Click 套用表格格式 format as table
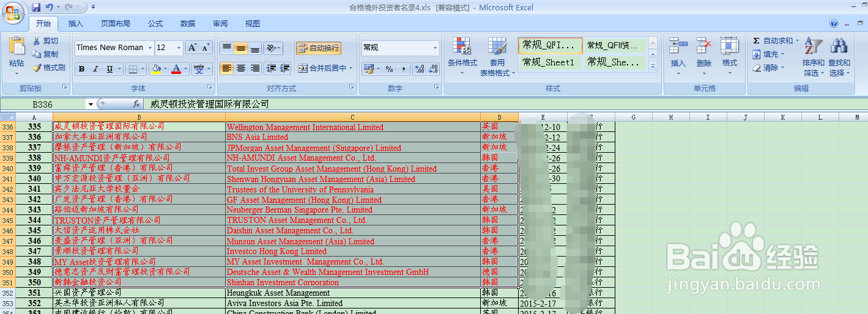Image resolution: width=868 pixels, height=314 pixels. tap(497, 57)
